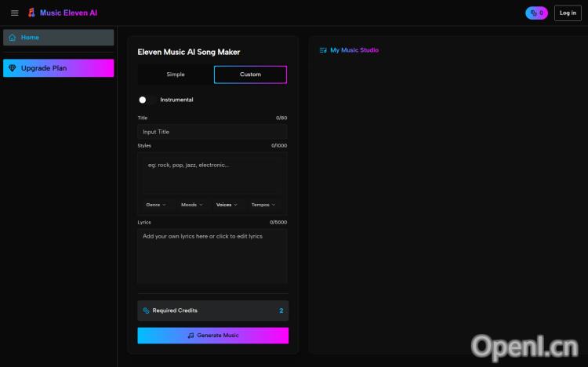Click the Eleven Music AI Song Maker heading
This screenshot has width=588, height=367.
coord(189,53)
